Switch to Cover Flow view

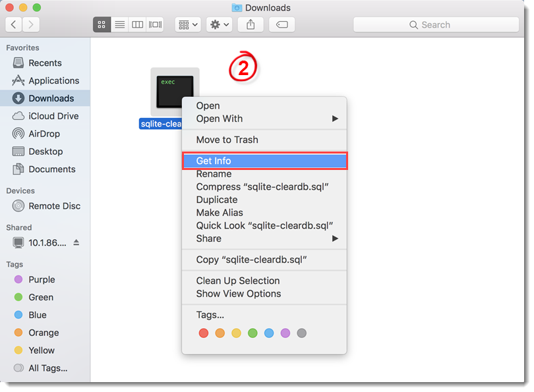click(x=155, y=24)
